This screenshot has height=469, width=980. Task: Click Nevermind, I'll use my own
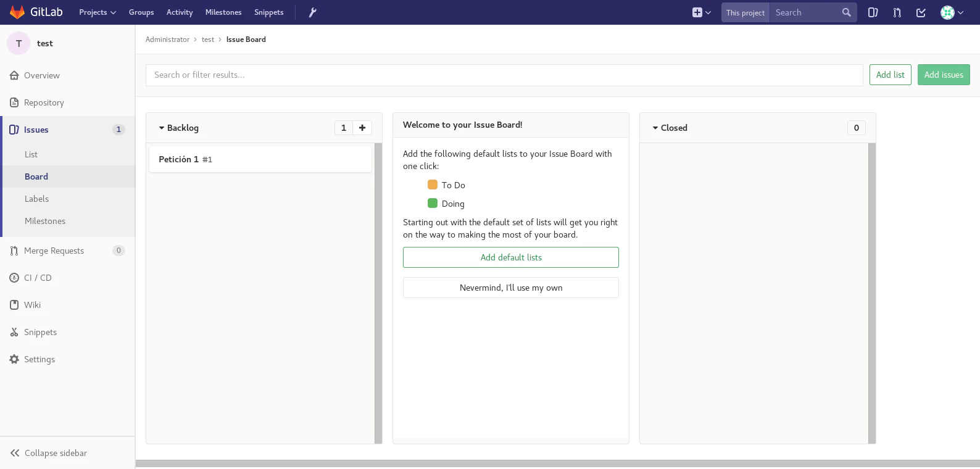511,288
